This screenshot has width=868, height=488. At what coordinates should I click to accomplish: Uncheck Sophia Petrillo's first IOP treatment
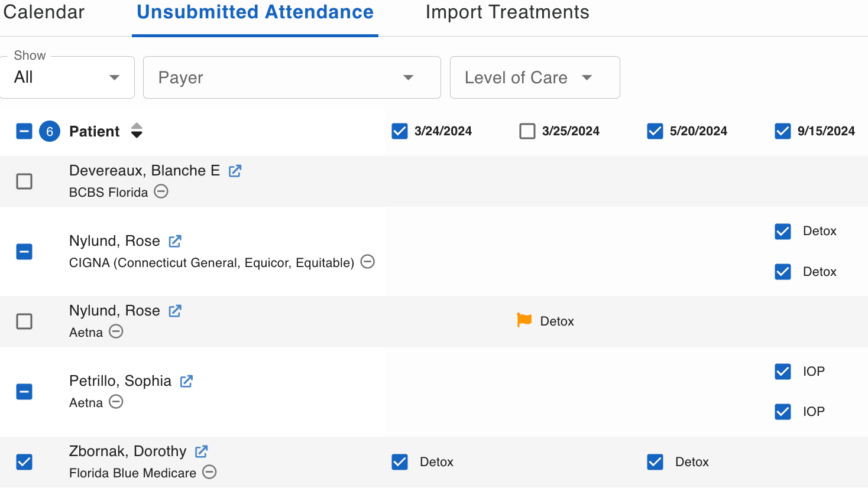(782, 372)
